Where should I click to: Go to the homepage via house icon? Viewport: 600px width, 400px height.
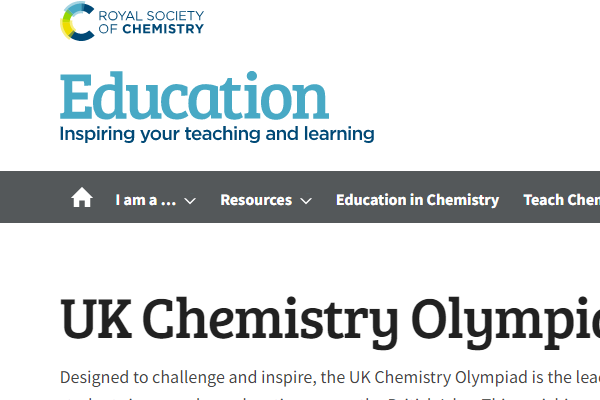click(x=82, y=198)
